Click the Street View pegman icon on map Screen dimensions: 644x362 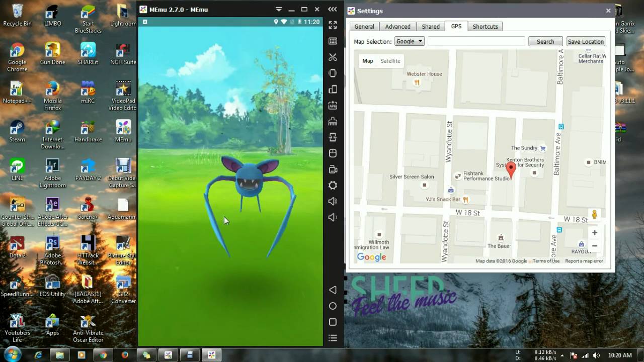[595, 215]
